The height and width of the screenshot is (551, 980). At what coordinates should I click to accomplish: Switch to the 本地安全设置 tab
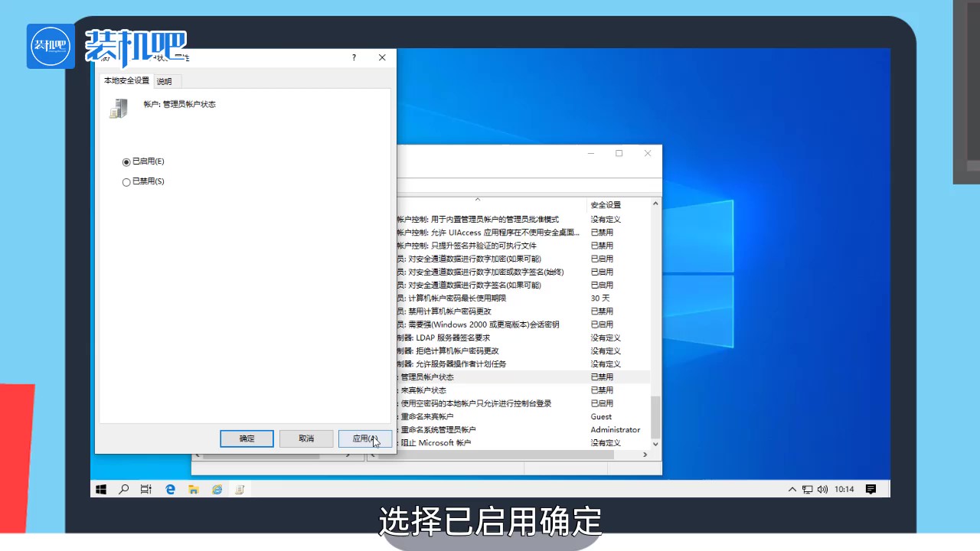(125, 80)
